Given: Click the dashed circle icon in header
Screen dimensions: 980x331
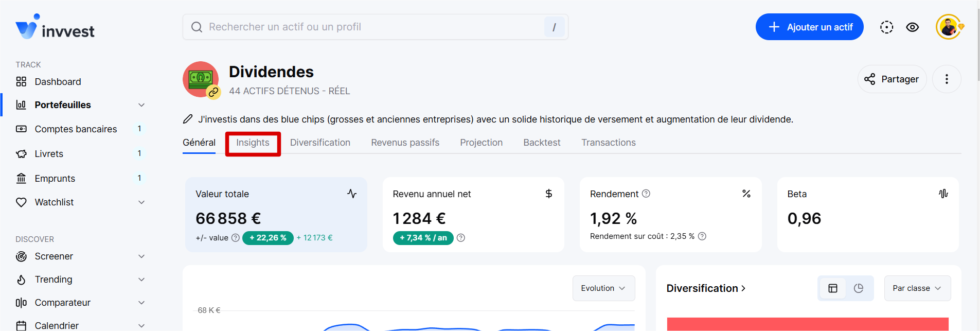Looking at the screenshot, I should point(886,27).
